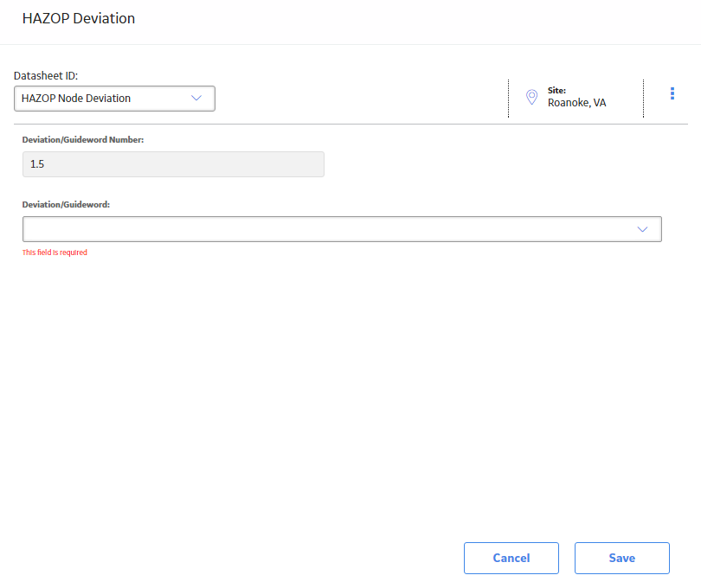The width and height of the screenshot is (701, 588).
Task: Click the Deviation/Guideword Number field showing 1.5
Action: click(x=173, y=164)
